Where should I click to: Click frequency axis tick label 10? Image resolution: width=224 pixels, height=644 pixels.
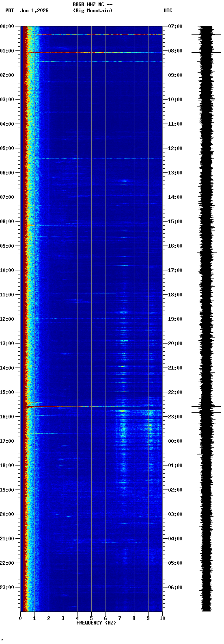(x=162, y=618)
